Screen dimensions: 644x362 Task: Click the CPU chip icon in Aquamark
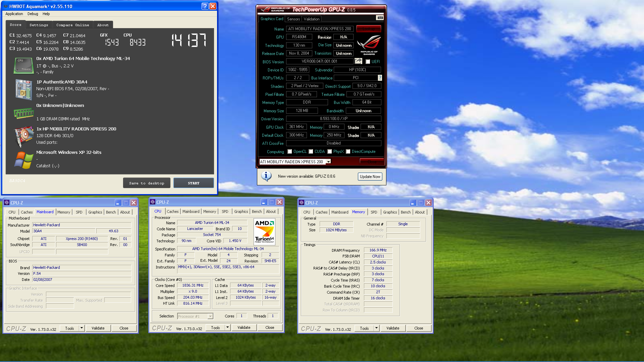(x=23, y=65)
